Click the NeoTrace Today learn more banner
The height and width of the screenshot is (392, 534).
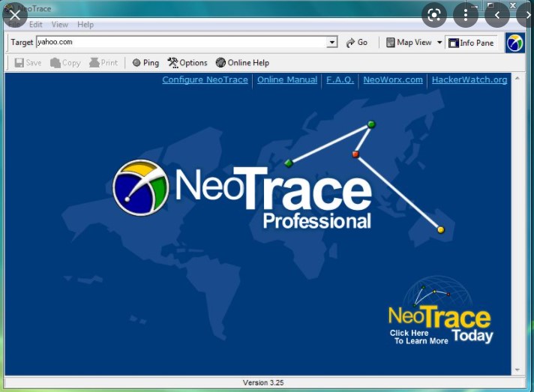[441, 311]
